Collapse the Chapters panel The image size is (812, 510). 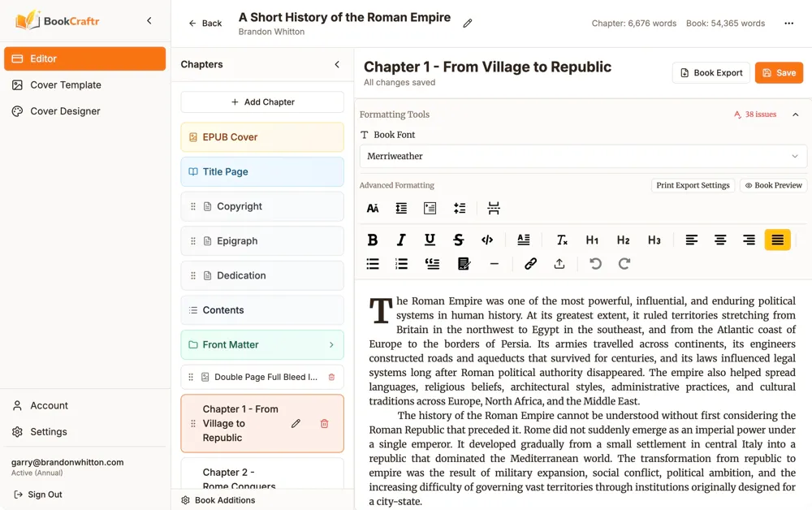[x=337, y=64]
